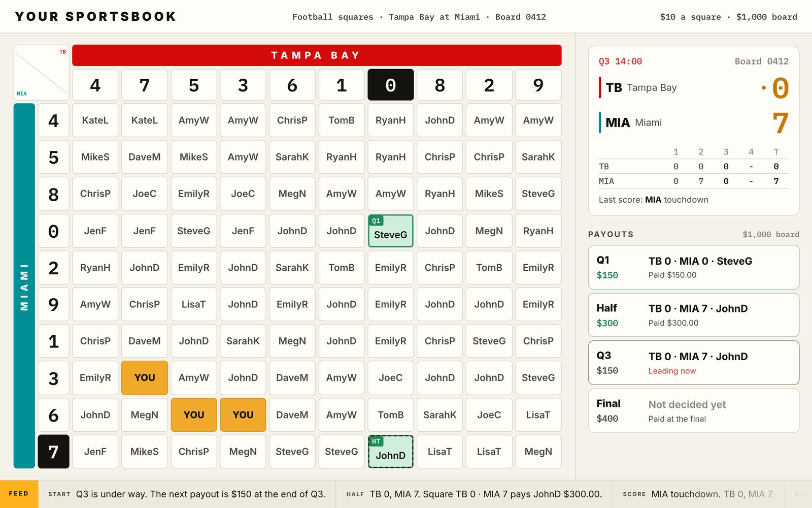Open the Q1 winning SteveG square

(x=390, y=231)
